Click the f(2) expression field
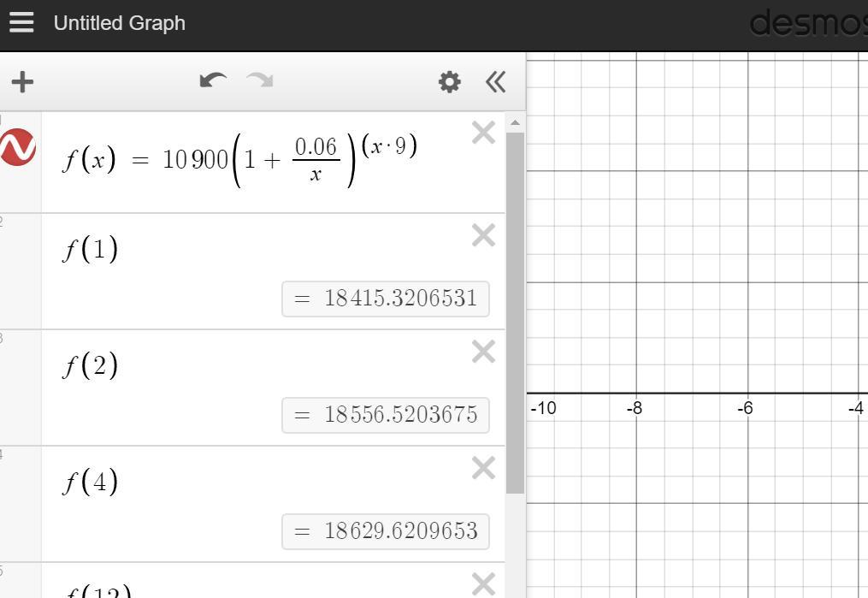 point(274,388)
